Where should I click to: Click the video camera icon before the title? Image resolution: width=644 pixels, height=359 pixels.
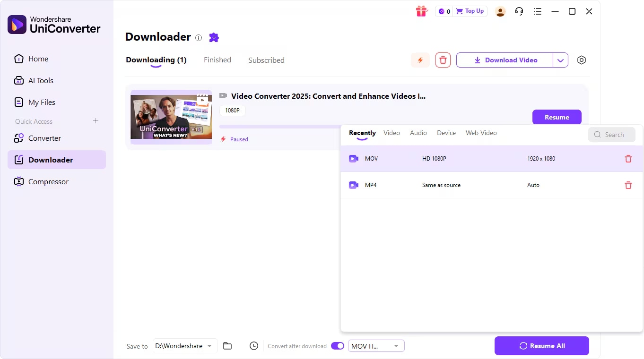tap(223, 96)
